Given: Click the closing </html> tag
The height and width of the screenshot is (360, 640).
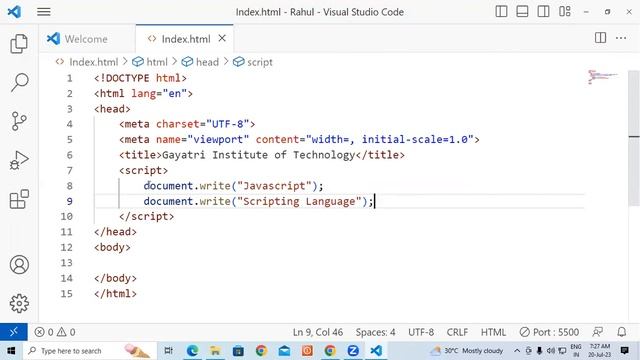Looking at the screenshot, I should click(x=115, y=294).
